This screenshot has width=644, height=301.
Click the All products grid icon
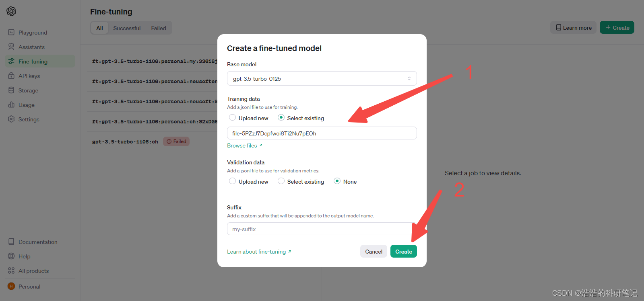11,270
